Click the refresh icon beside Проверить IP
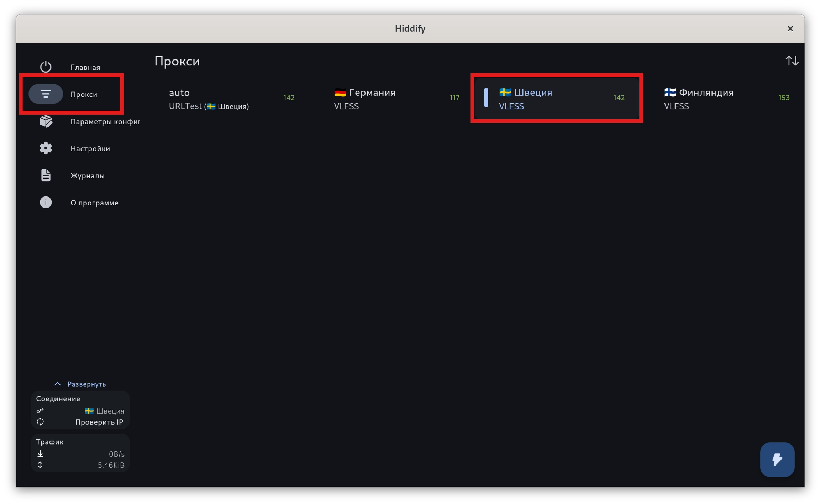Screen dimensions: 820x504 click(x=40, y=422)
